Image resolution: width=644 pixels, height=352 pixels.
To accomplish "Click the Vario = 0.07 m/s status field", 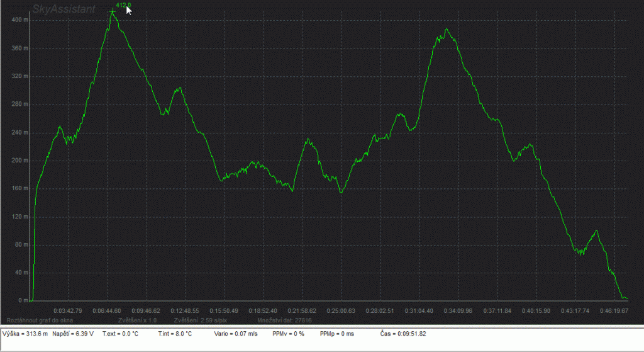I will point(235,332).
